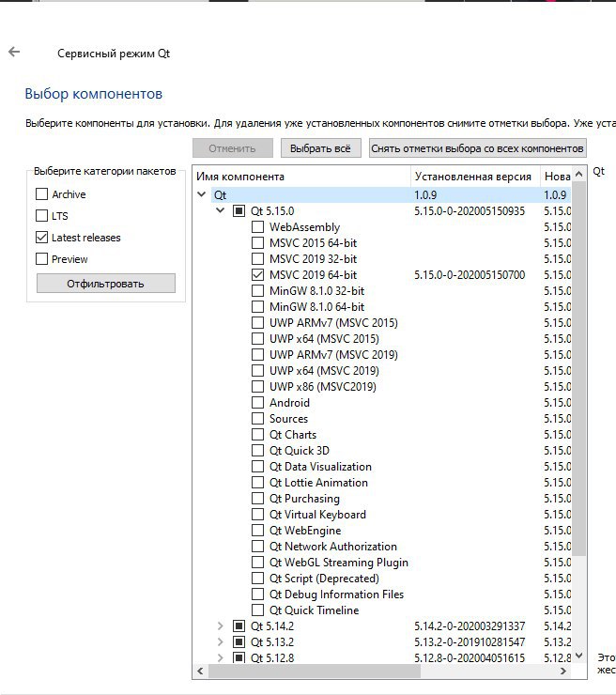Enable the LTS category checkbox
The width and height of the screenshot is (616, 695).
(x=41, y=216)
